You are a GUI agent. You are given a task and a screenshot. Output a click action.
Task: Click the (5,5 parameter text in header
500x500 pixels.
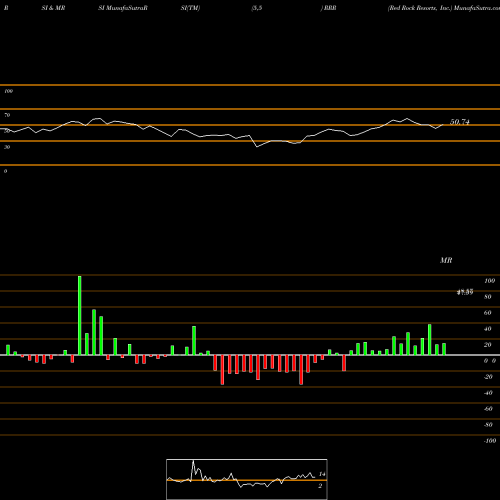click(x=257, y=8)
